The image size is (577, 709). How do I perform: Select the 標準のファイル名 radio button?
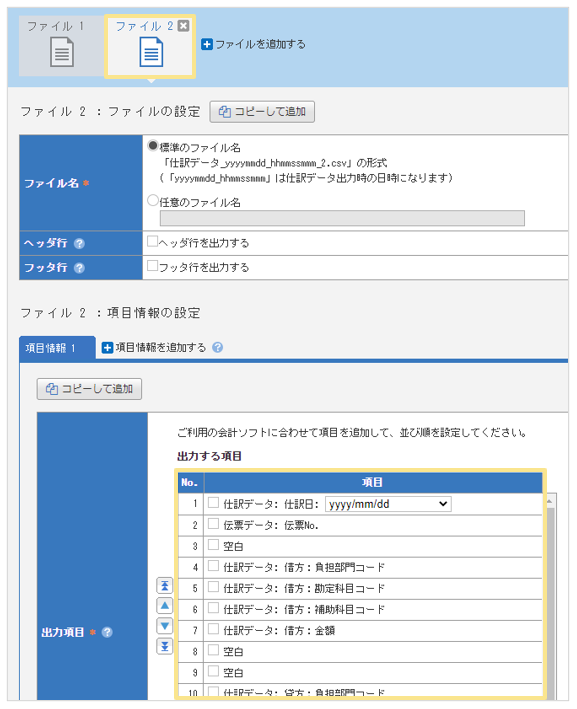pyautogui.click(x=153, y=146)
